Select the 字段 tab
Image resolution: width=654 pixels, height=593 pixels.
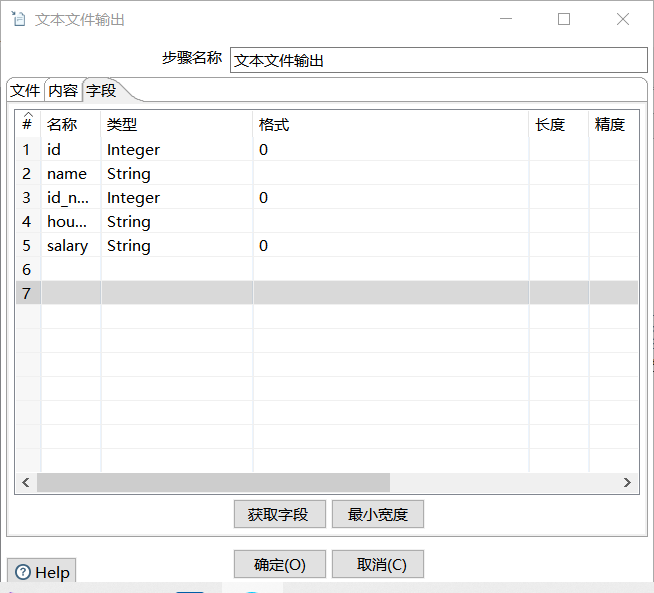tap(101, 90)
